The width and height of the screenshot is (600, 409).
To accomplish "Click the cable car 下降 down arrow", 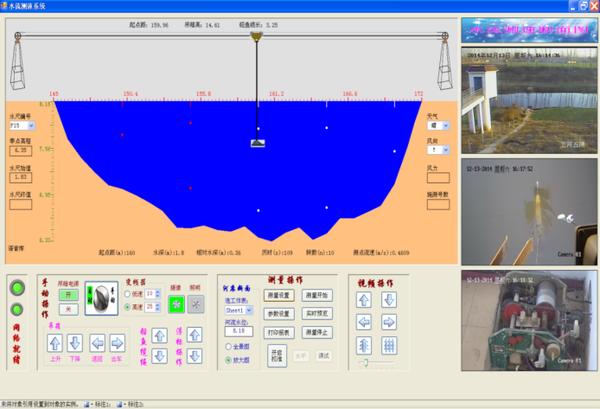I will point(75,343).
